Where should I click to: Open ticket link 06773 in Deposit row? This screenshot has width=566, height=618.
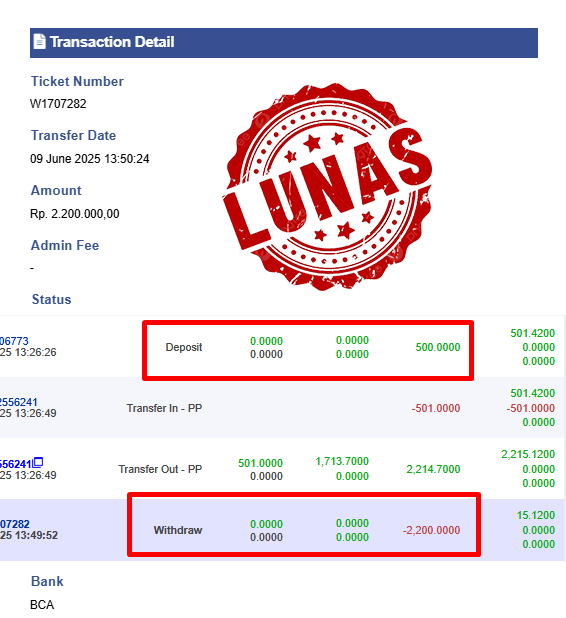14,341
